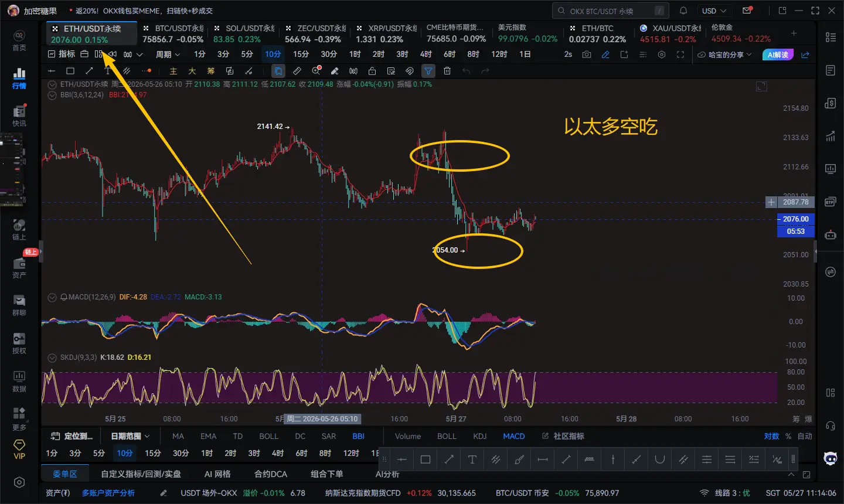Toggle the 对数 logarithmic scale
The height and width of the screenshot is (504, 844).
click(x=772, y=436)
